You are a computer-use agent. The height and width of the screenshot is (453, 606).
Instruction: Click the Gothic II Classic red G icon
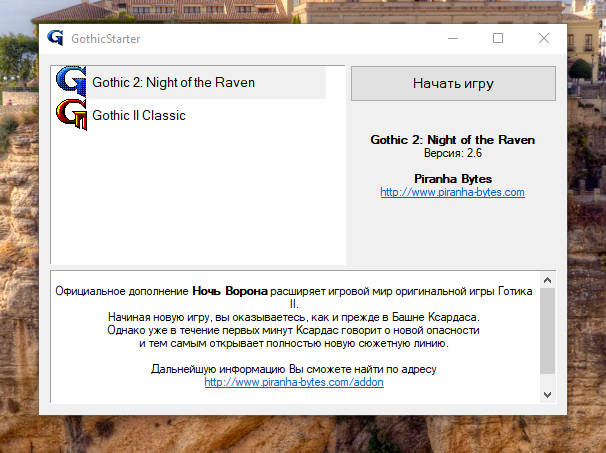click(71, 114)
